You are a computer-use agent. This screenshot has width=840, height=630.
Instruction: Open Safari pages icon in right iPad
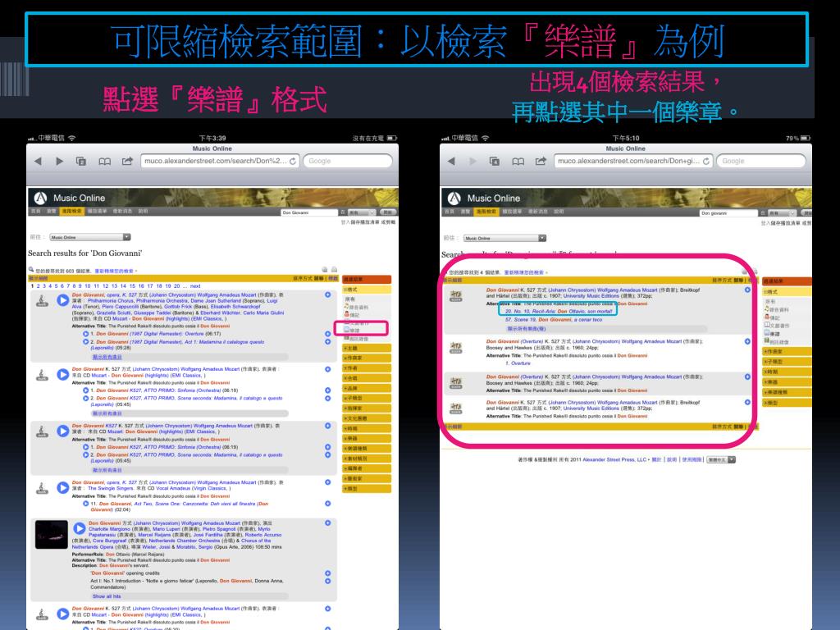tap(495, 162)
